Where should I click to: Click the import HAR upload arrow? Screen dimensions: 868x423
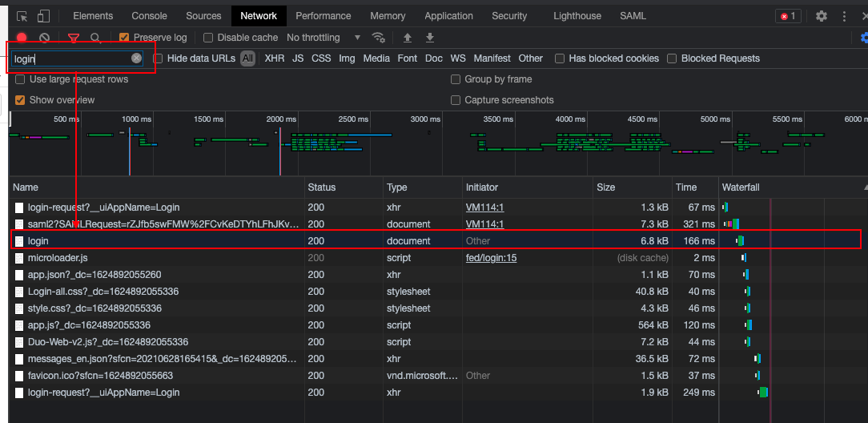(408, 38)
